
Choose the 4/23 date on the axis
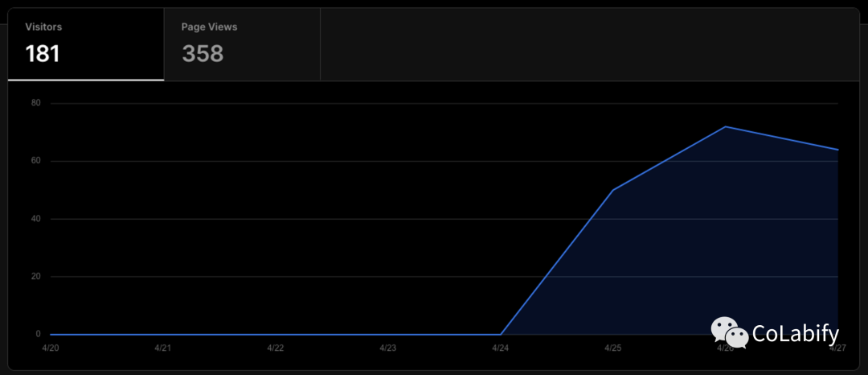[387, 348]
